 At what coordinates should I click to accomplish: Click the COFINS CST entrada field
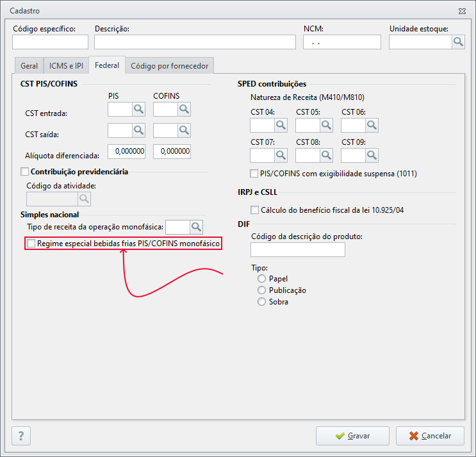(165, 110)
